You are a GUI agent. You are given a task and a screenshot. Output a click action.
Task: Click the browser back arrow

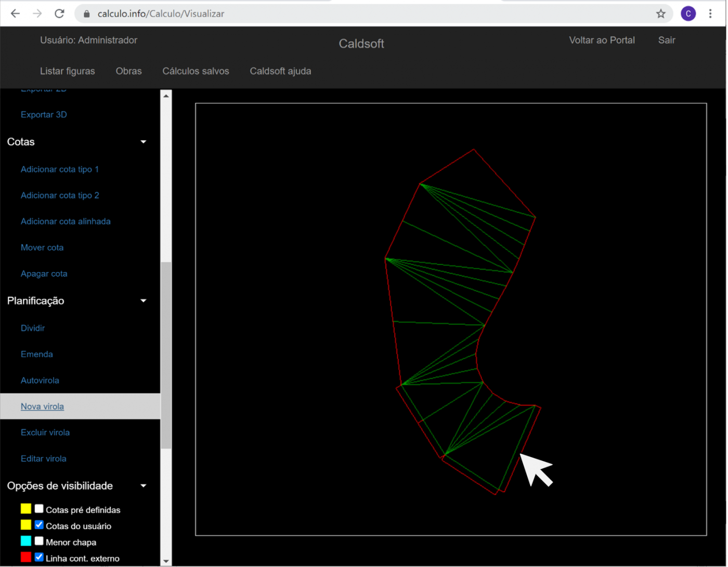tap(16, 14)
